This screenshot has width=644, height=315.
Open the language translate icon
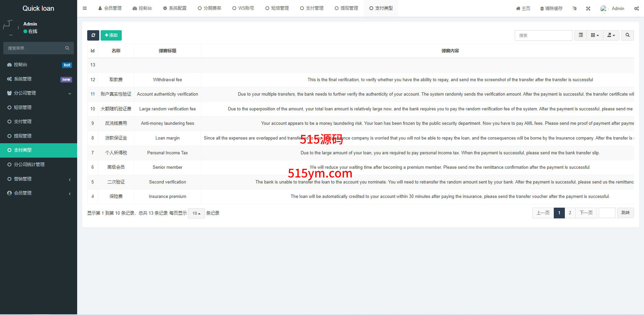click(575, 8)
